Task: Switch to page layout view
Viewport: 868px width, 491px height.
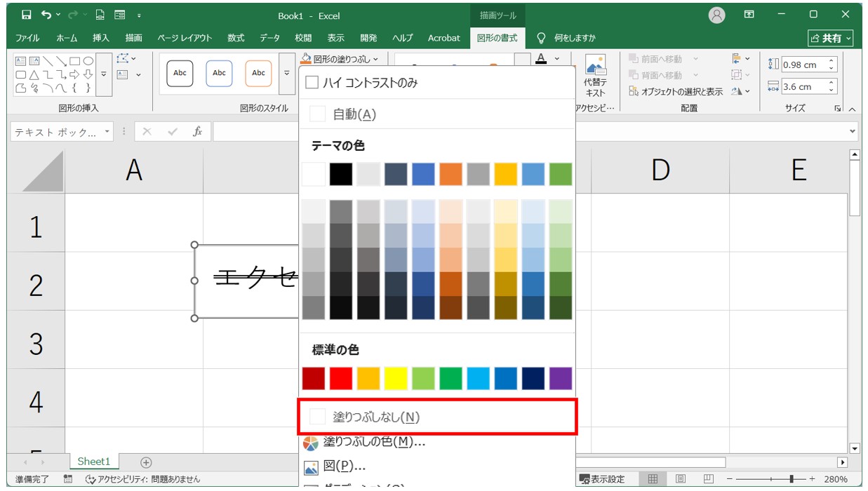Action: click(680, 479)
